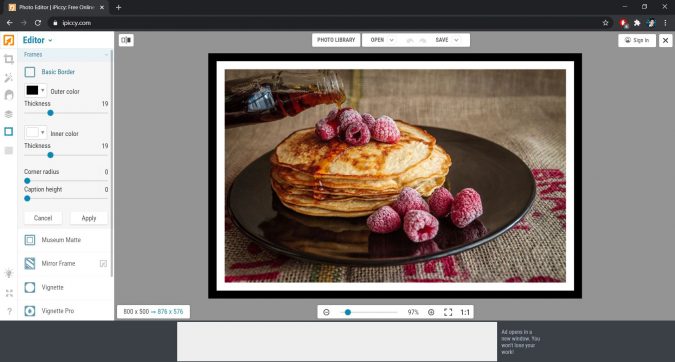Expand the SAVE dropdown arrow
675x362 pixels.
click(x=456, y=40)
